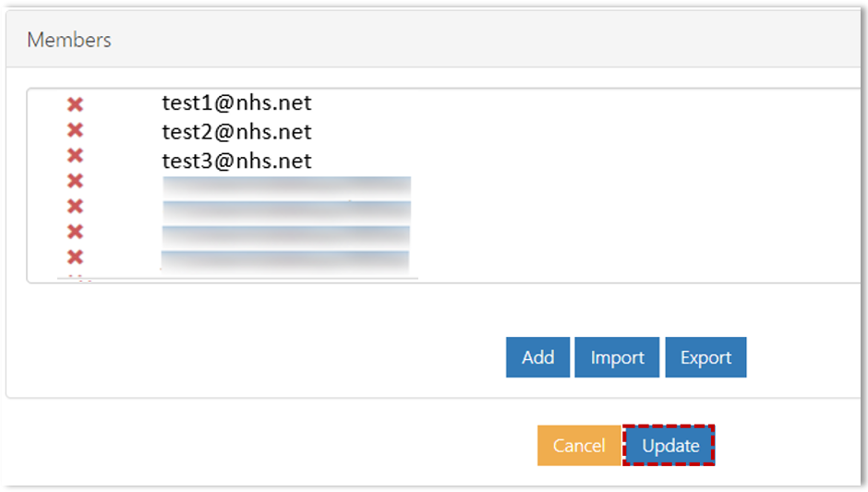Select the third blurred member address
The image size is (868, 492).
(286, 237)
